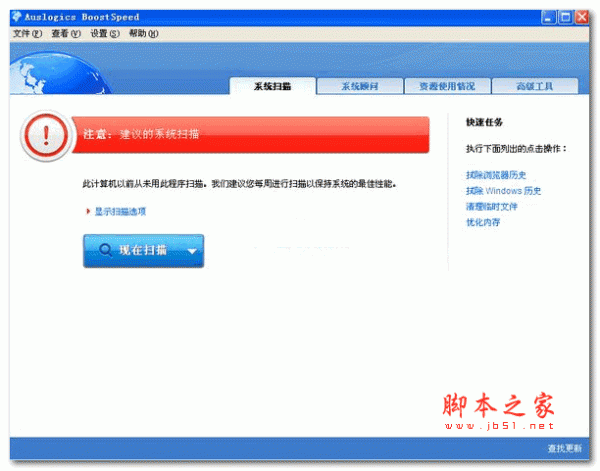Close the BoostSpeed window
Image resolution: width=600 pixels, height=471 pixels.
coord(582,17)
